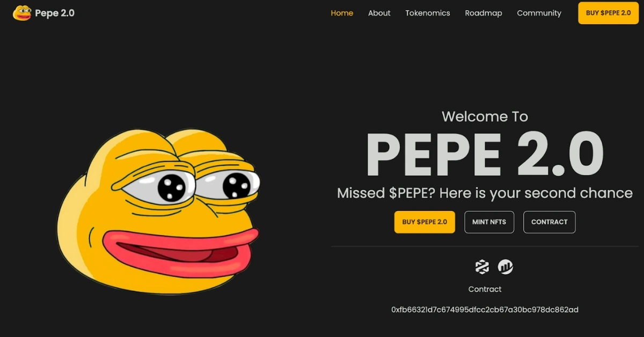
Task: Click the MINT NFTS button
Action: click(489, 222)
